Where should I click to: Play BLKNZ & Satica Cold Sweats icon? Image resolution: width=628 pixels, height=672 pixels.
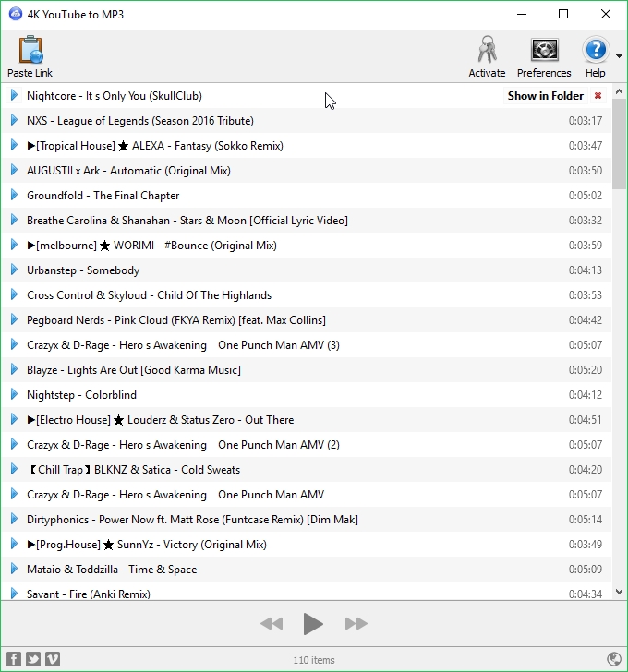click(x=14, y=469)
